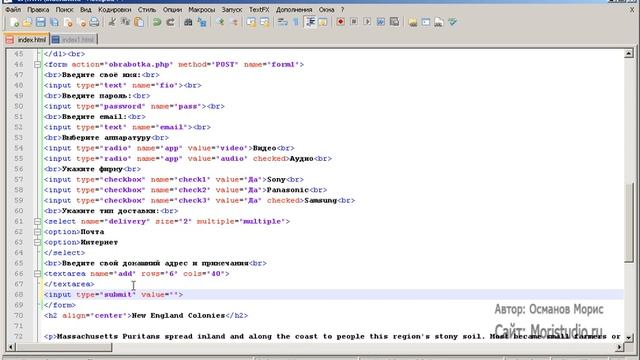
Task: Click the Zoom Out toolbar icon
Action: pyautogui.click(x=234, y=22)
